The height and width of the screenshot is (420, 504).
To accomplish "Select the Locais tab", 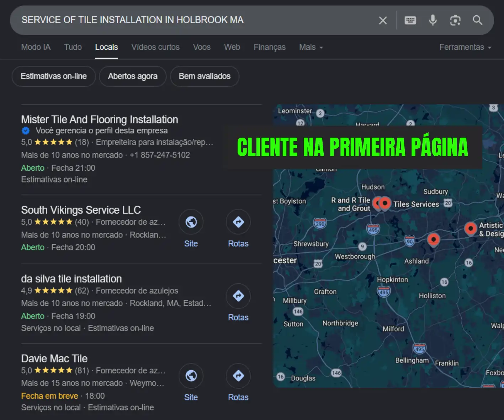I will tap(106, 47).
